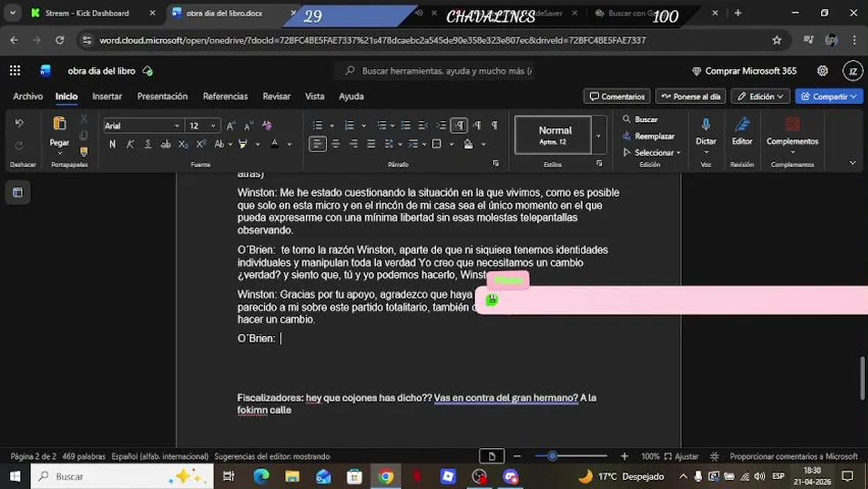Click the Reemplazar icon button
Screen dimensions: 868x489
[x=648, y=136]
